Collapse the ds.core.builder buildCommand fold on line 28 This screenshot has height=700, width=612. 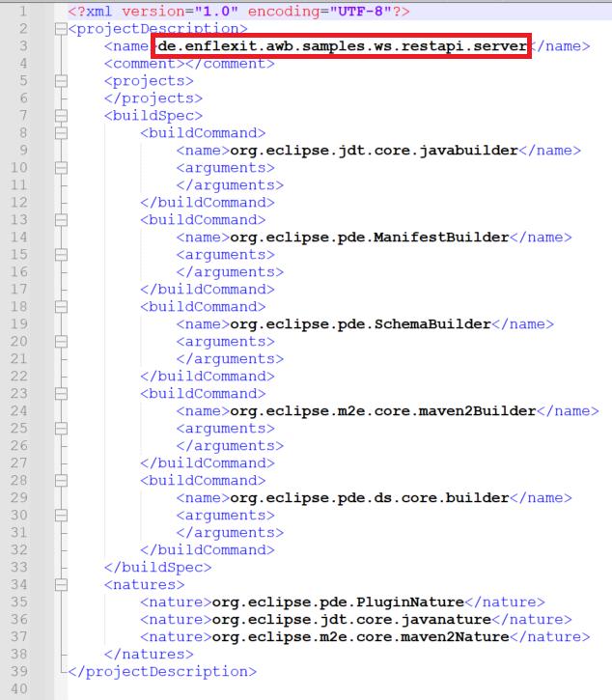coord(62,481)
